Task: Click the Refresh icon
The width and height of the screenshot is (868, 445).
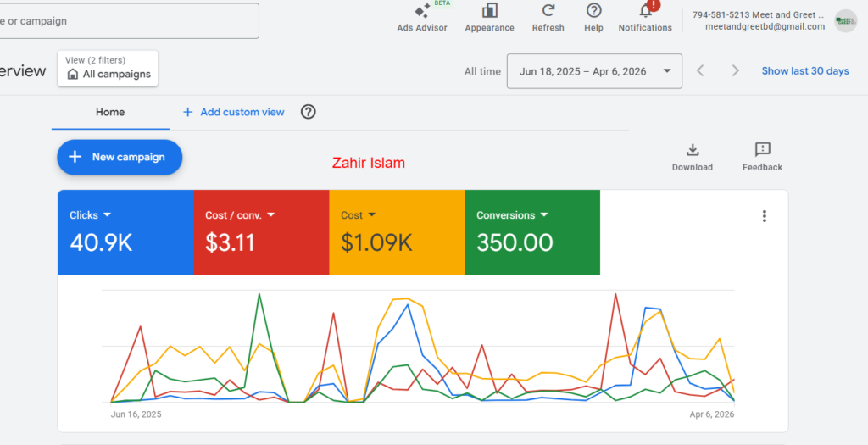Action: click(x=548, y=11)
